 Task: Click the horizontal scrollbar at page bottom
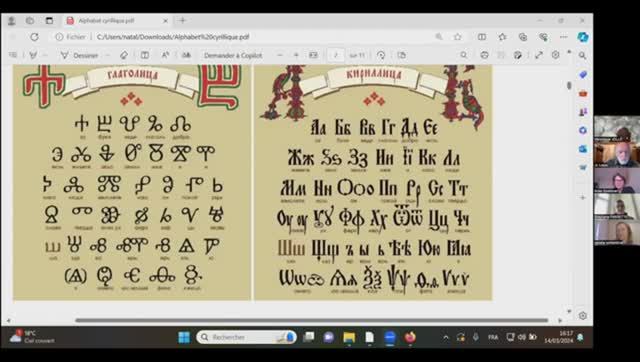(x=312, y=320)
